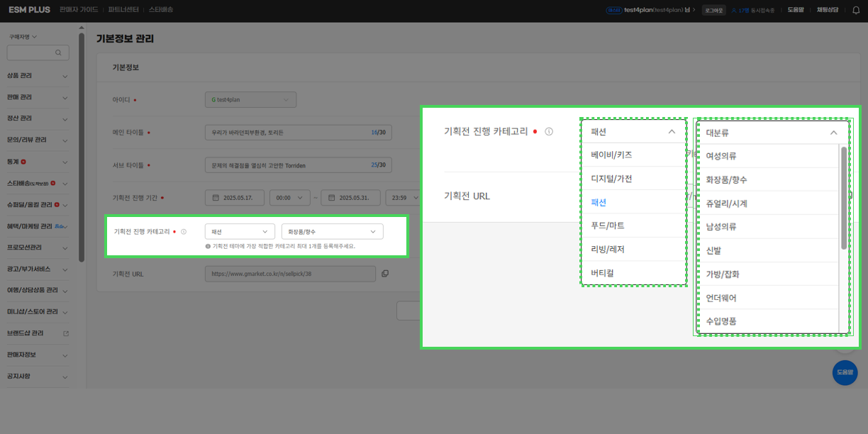Expand the 정산 관리 sidebar menu

point(38,118)
